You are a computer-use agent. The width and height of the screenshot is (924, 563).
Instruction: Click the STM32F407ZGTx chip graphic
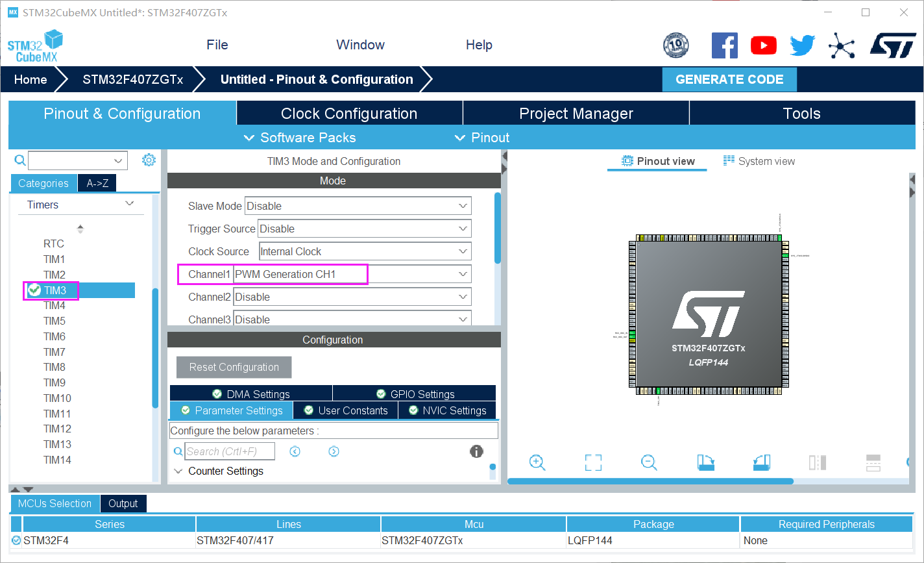709,314
